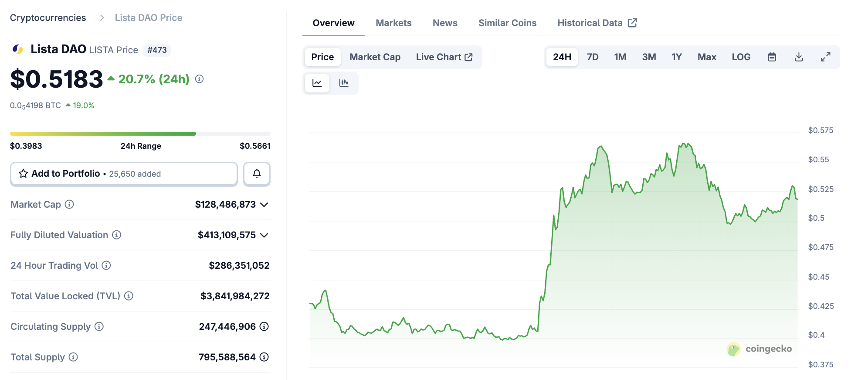
Task: Open the Markets tab
Action: [x=393, y=23]
